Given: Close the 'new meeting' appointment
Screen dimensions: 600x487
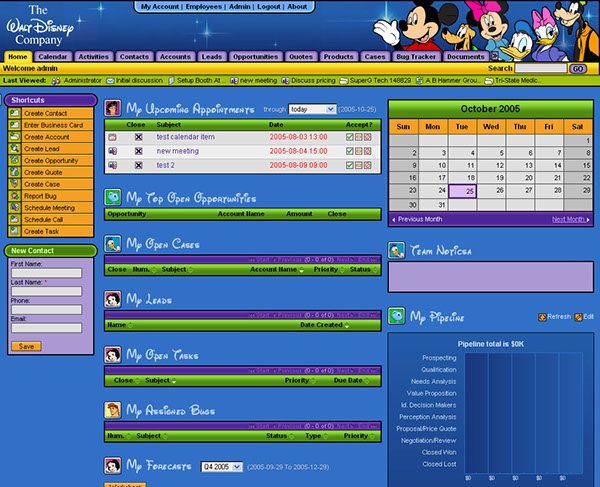Looking at the screenshot, I should click(x=139, y=151).
